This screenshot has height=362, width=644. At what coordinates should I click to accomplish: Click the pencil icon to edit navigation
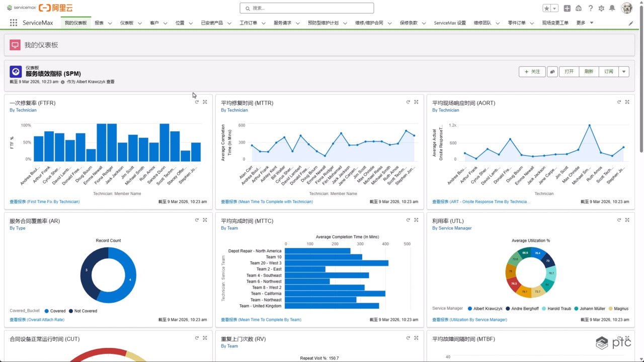point(631,23)
